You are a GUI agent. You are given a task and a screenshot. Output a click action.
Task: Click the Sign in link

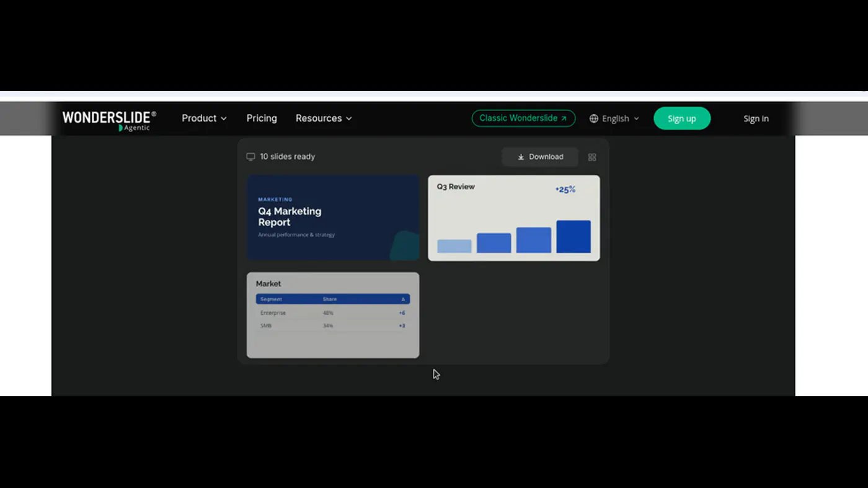click(756, 118)
